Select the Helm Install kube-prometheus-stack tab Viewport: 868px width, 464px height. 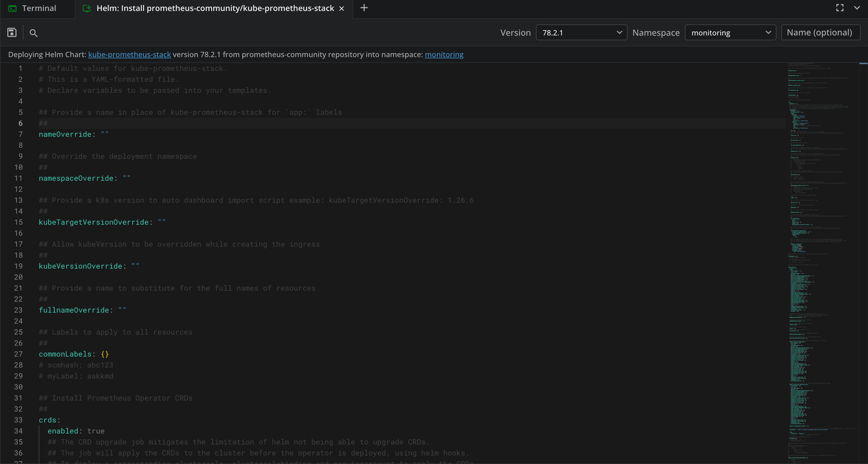coord(215,9)
